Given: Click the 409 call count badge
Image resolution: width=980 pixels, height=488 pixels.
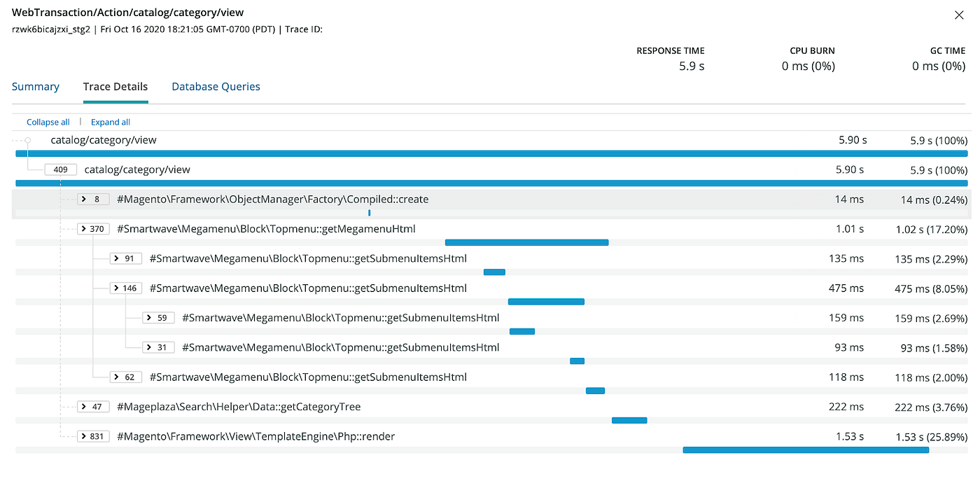Looking at the screenshot, I should [60, 169].
